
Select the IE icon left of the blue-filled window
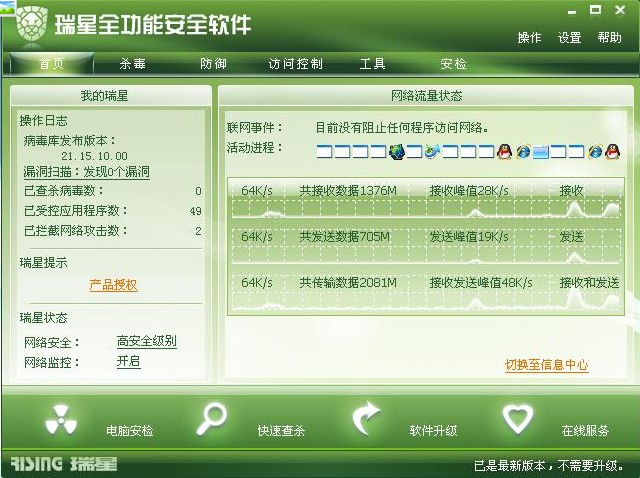point(523,151)
